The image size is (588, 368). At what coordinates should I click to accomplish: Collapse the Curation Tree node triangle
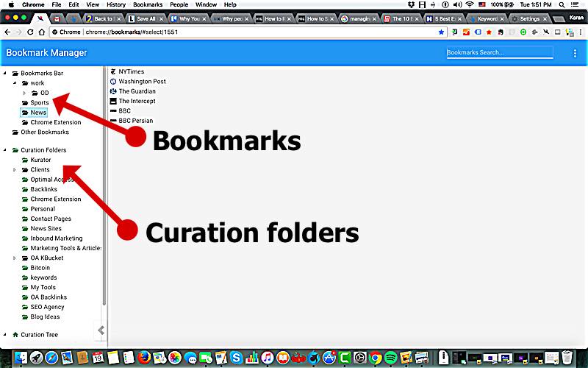5,334
